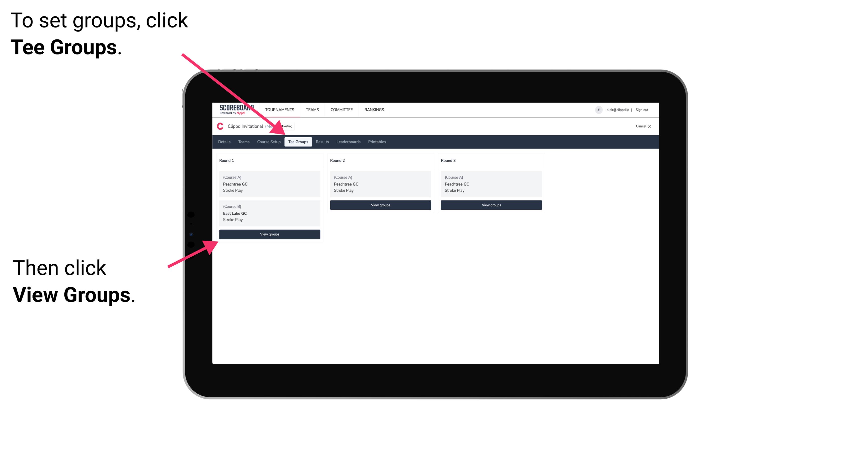Click View Groups for Round 1
This screenshot has width=868, height=467.
coord(270,235)
